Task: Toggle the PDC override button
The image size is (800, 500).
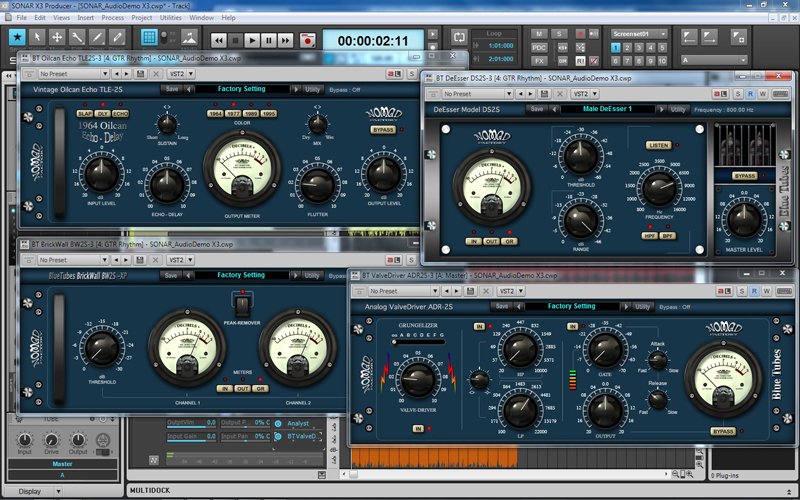Action: point(539,47)
